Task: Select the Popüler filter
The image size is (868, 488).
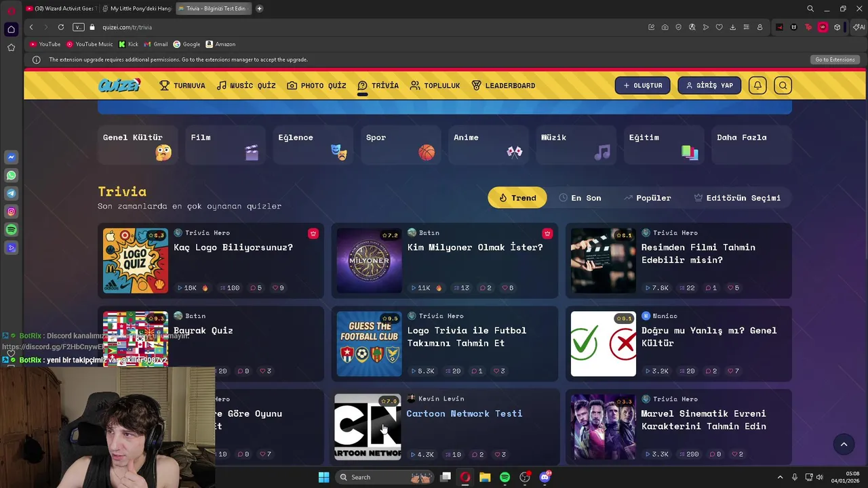Action: pyautogui.click(x=648, y=198)
